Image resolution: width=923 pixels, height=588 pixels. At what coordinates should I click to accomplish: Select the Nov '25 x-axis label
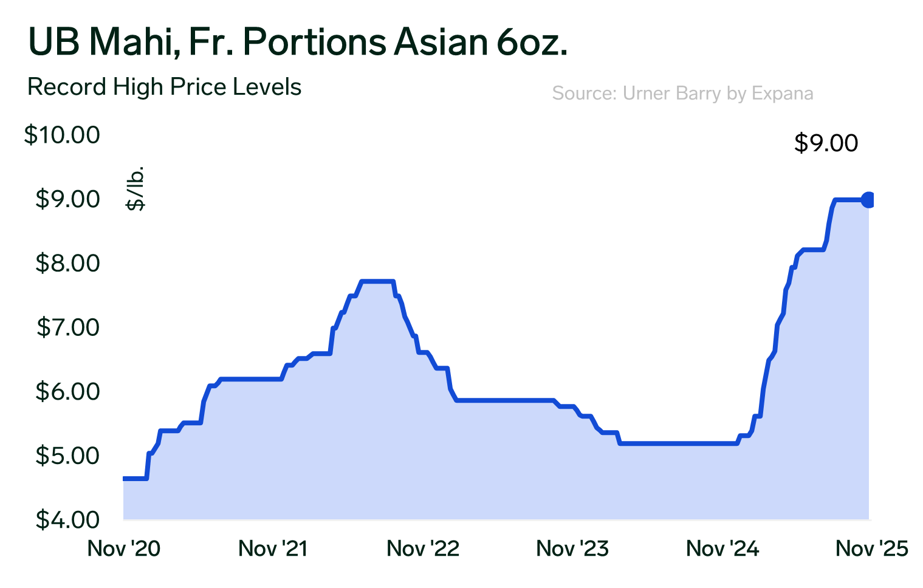click(872, 549)
